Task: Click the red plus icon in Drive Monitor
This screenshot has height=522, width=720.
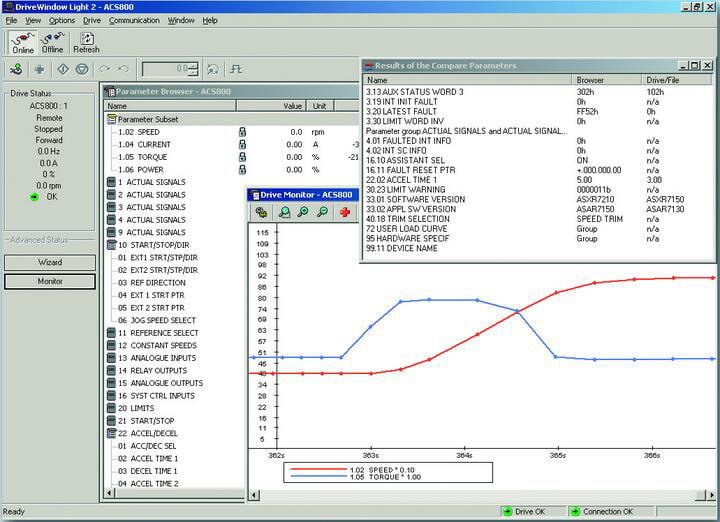Action: [x=345, y=212]
